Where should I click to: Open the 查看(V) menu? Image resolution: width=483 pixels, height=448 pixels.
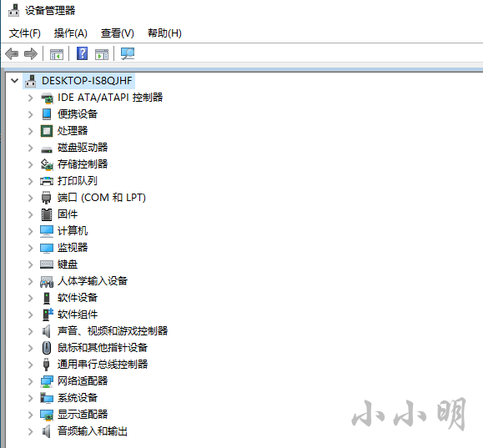[118, 33]
